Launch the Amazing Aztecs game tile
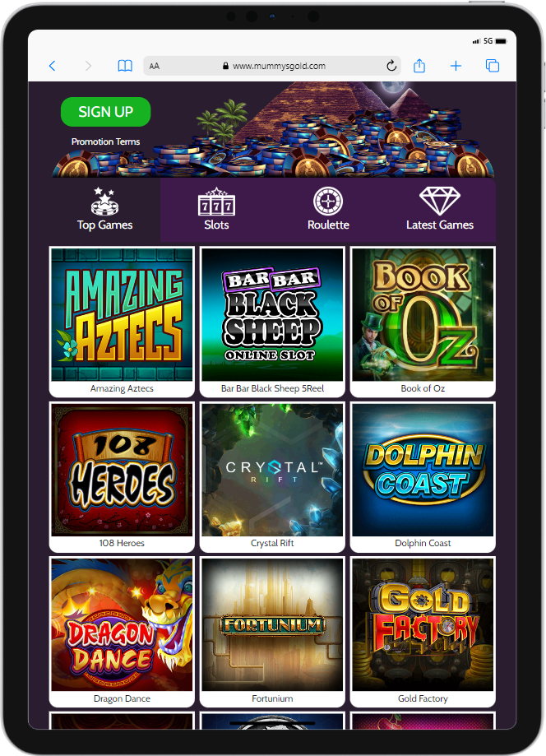The height and width of the screenshot is (756, 546). tap(122, 322)
